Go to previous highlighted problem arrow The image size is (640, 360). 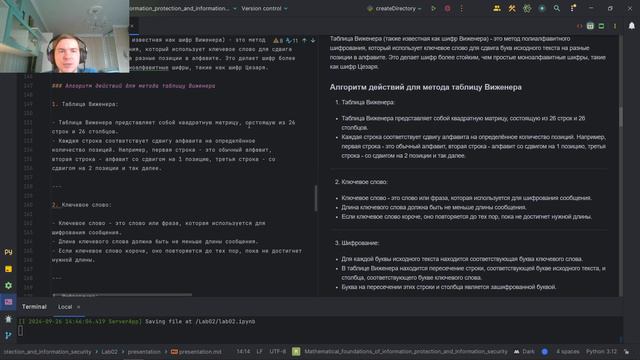304,40
